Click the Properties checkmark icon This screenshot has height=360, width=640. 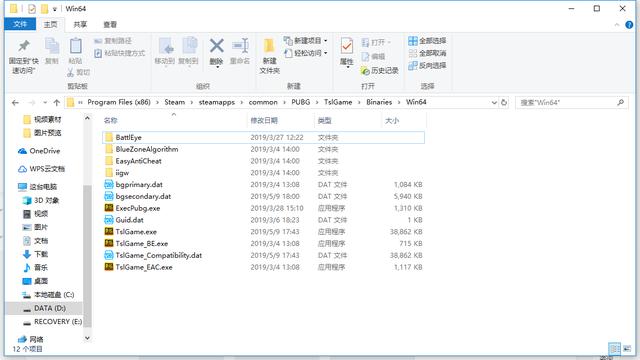347,46
